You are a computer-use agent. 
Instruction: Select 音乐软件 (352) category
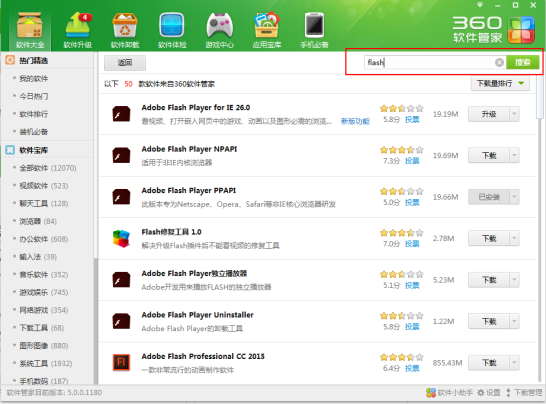(x=44, y=274)
